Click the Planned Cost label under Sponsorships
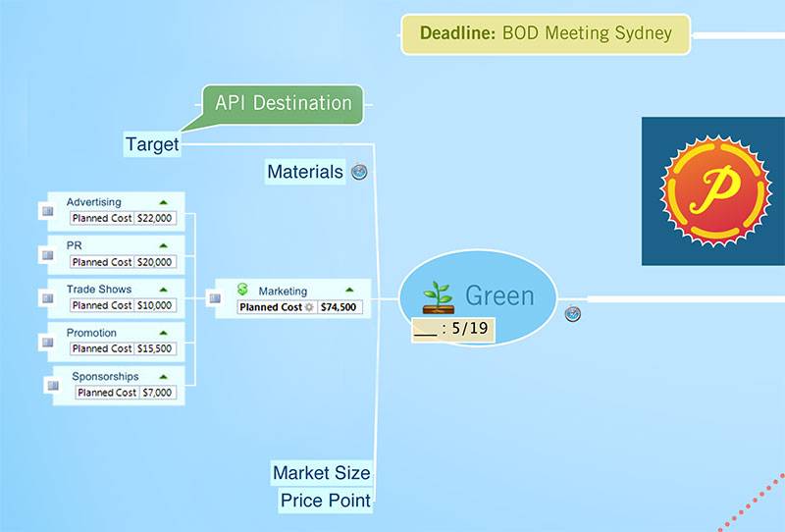 pyautogui.click(x=107, y=393)
